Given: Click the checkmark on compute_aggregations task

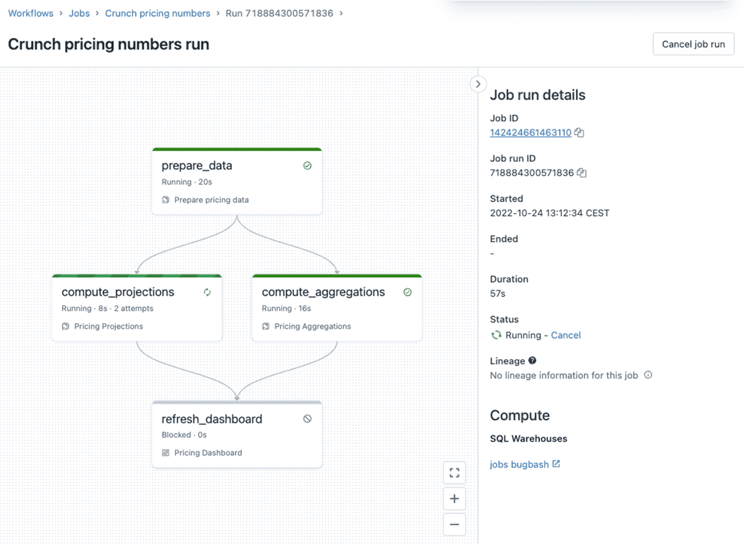Looking at the screenshot, I should [407, 292].
